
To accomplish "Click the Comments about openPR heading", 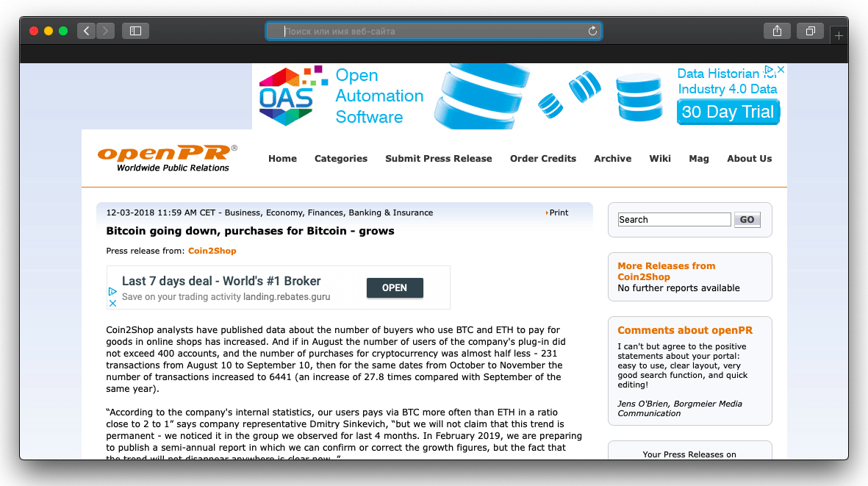I will click(685, 330).
